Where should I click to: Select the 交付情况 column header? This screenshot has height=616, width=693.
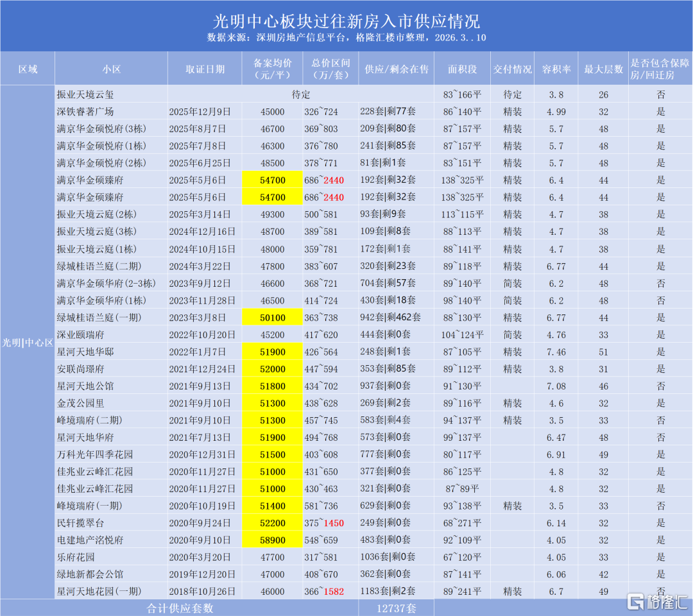[x=513, y=69]
